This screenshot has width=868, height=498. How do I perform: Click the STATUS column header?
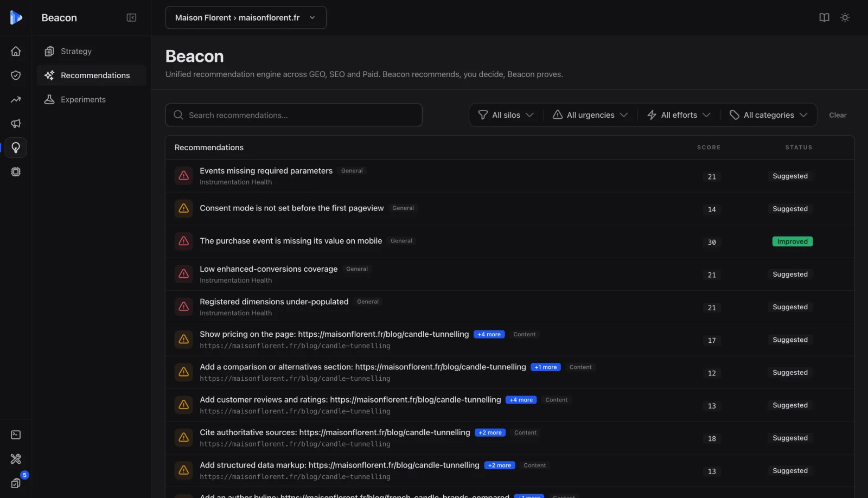799,148
